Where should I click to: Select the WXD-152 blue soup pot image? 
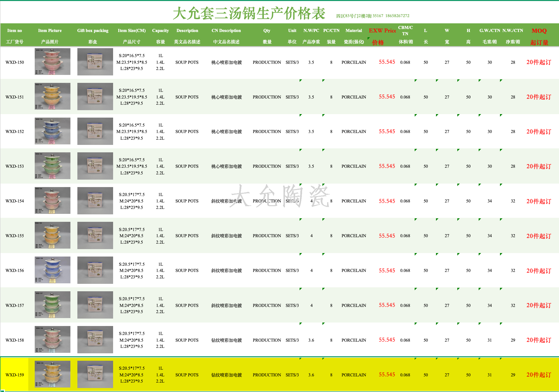click(52, 131)
